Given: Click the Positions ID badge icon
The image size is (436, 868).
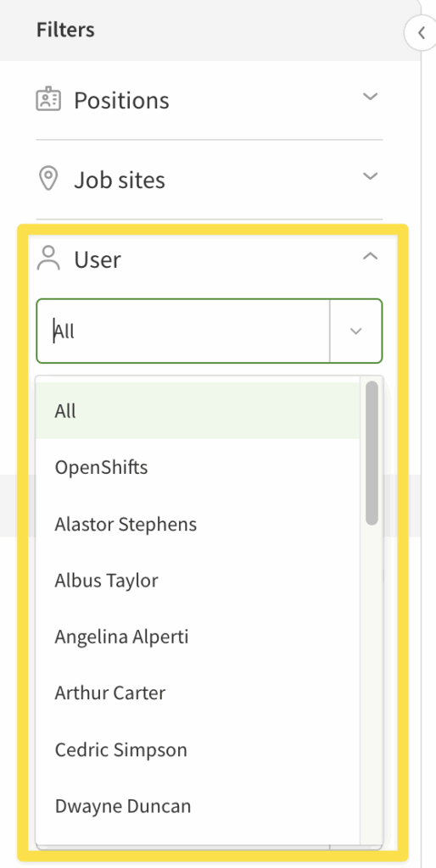Looking at the screenshot, I should [x=48, y=99].
